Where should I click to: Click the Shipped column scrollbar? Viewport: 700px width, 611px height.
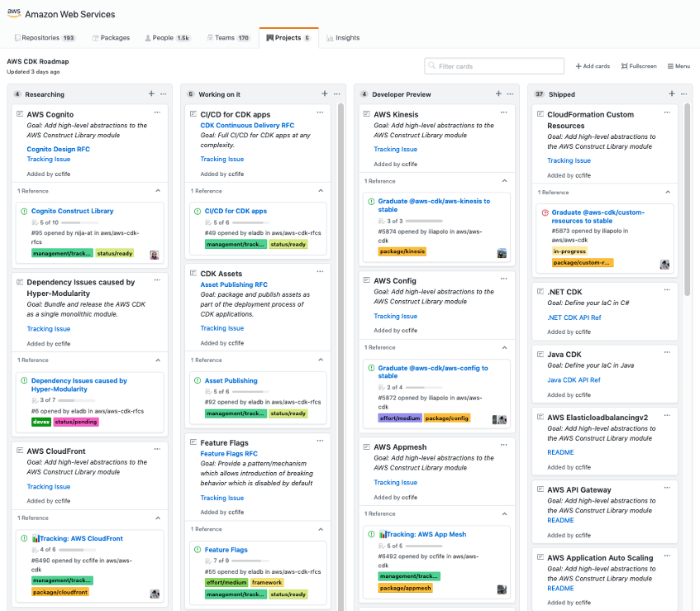tap(688, 199)
